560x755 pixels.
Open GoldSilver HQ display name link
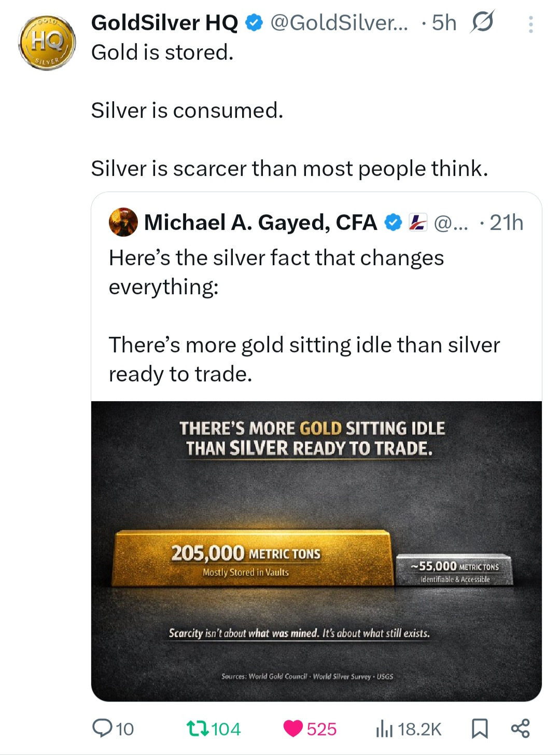pyautogui.click(x=164, y=23)
